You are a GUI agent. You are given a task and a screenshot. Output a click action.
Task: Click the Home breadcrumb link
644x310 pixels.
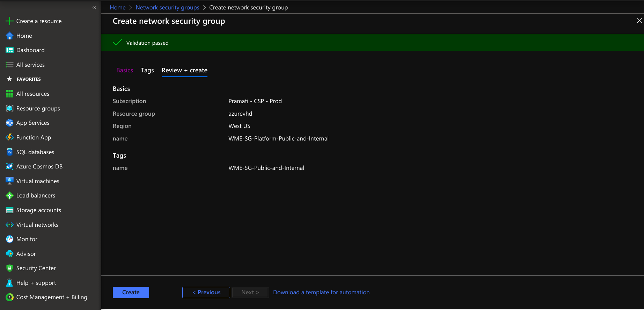click(118, 7)
